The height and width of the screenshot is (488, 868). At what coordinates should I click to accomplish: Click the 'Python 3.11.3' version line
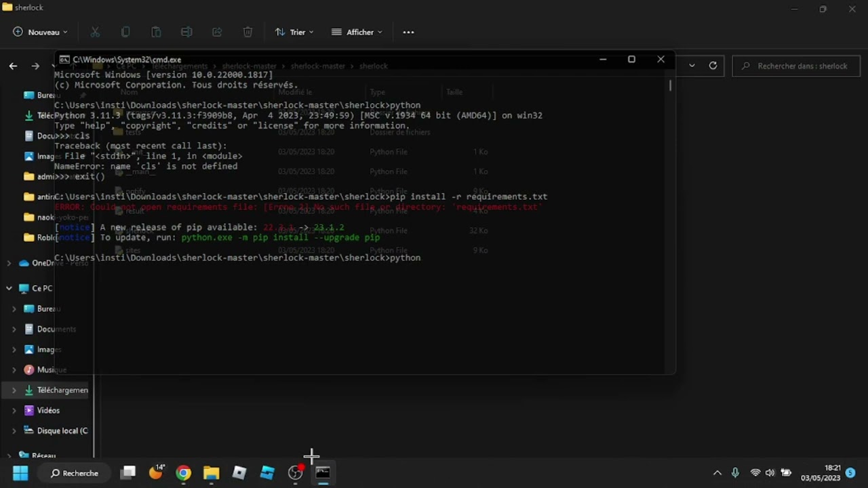[298, 115]
